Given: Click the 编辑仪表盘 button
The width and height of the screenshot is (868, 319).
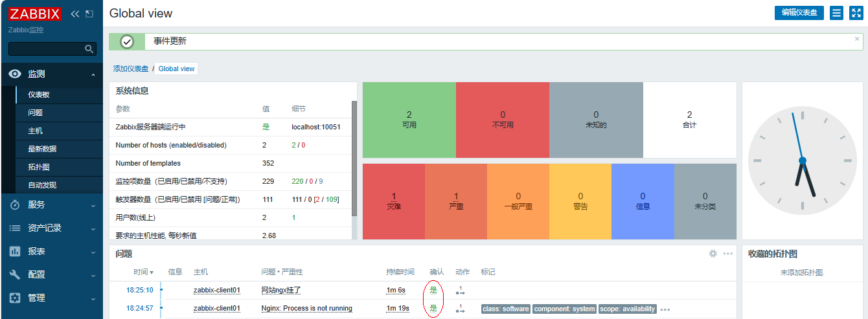Looking at the screenshot, I should (x=799, y=13).
